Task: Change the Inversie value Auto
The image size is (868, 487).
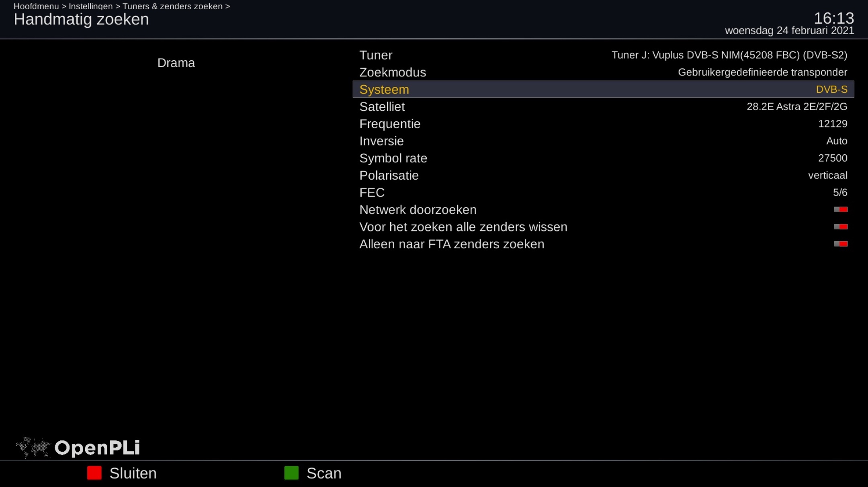Action: [837, 141]
